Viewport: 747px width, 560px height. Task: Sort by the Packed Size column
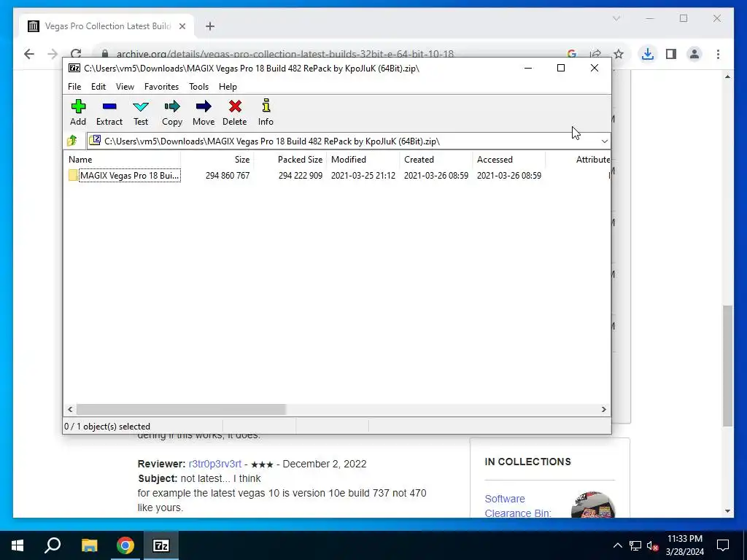point(290,160)
